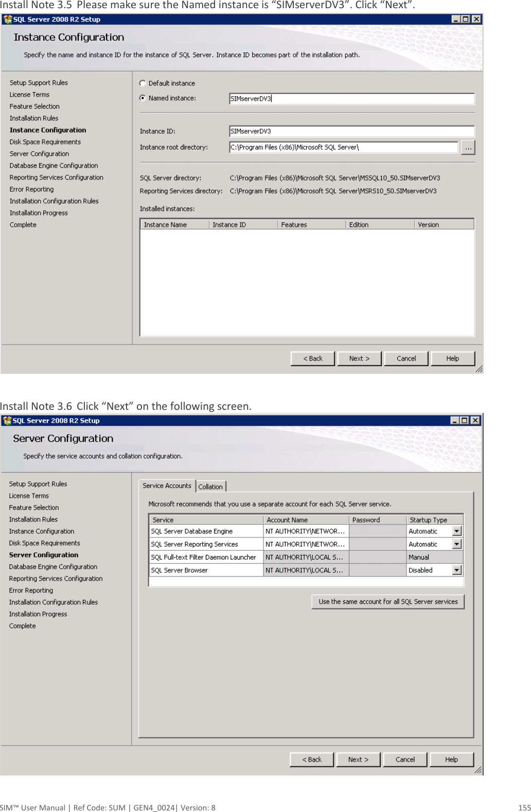
Task: Click Back in Server Configuration window
Action: (x=312, y=760)
